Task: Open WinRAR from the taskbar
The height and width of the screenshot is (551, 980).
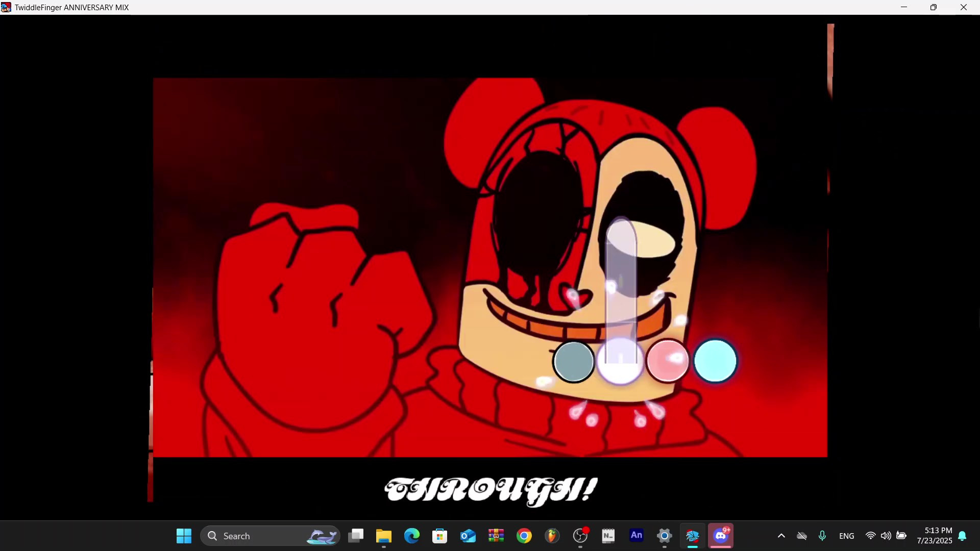Action: [x=496, y=536]
